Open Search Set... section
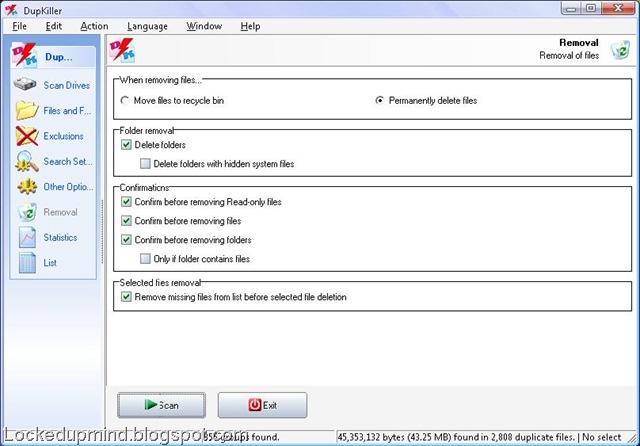The image size is (640, 446). [x=68, y=161]
